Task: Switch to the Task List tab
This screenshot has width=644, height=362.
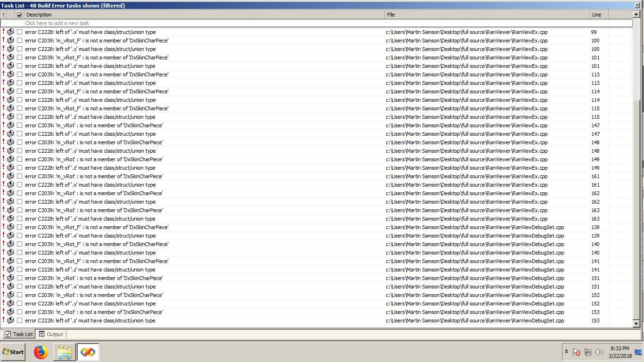Action: [x=19, y=334]
